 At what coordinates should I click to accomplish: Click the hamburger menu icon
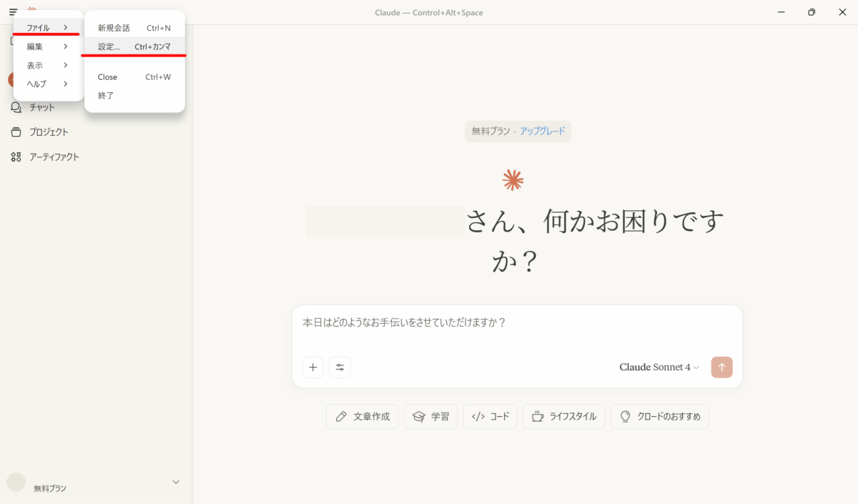13,12
